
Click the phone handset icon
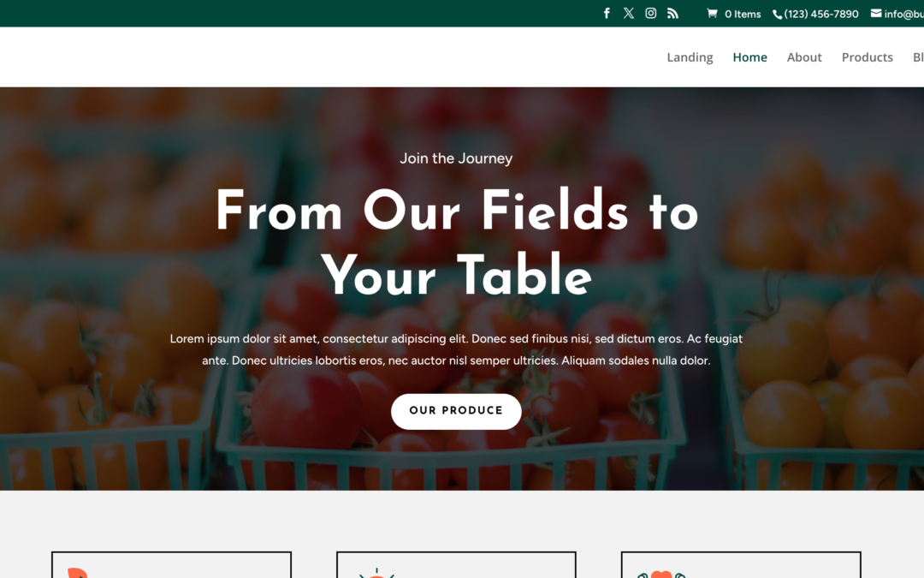click(777, 15)
